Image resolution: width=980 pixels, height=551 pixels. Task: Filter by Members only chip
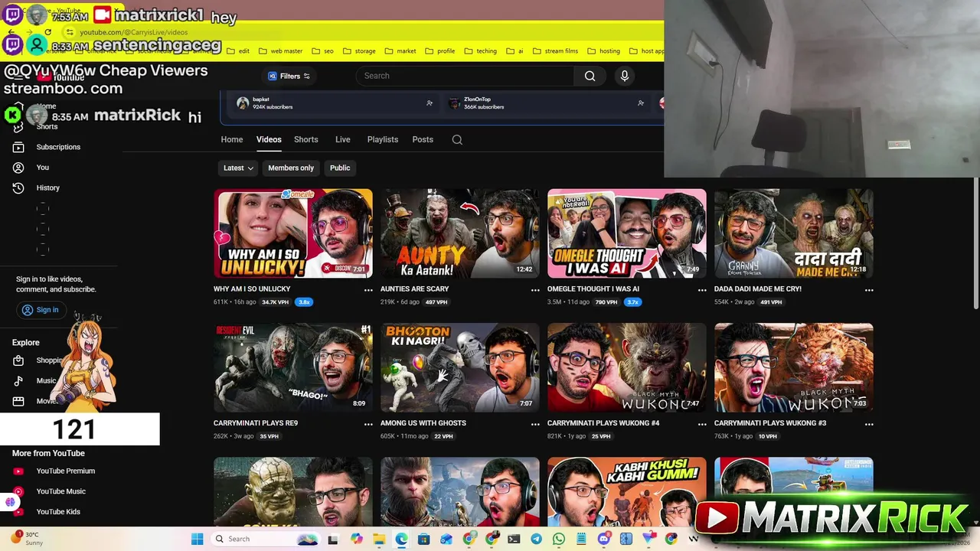tap(291, 168)
